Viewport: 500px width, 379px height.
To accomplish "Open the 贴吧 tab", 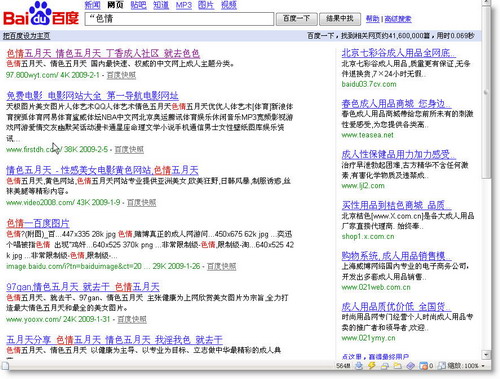I will [138, 5].
